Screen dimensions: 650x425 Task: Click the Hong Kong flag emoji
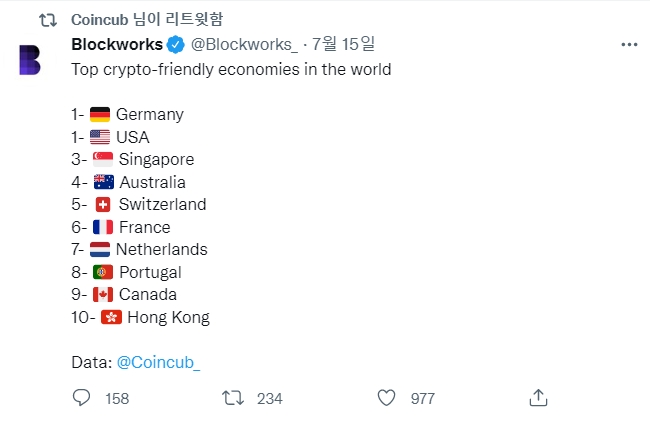111,317
